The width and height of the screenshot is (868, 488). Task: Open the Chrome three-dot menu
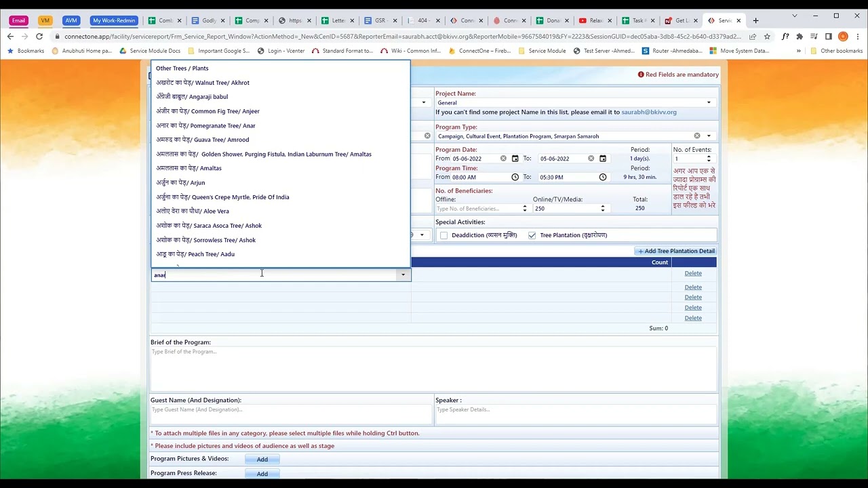pyautogui.click(x=857, y=37)
